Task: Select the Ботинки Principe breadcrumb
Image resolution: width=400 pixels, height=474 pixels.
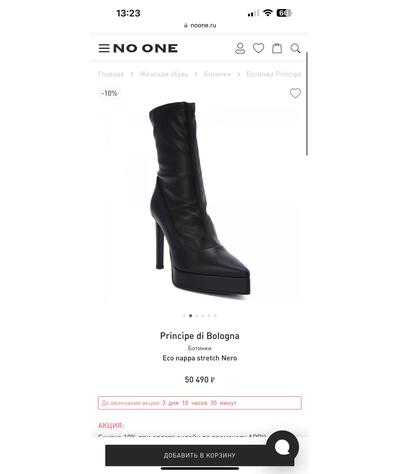Action: [x=274, y=74]
